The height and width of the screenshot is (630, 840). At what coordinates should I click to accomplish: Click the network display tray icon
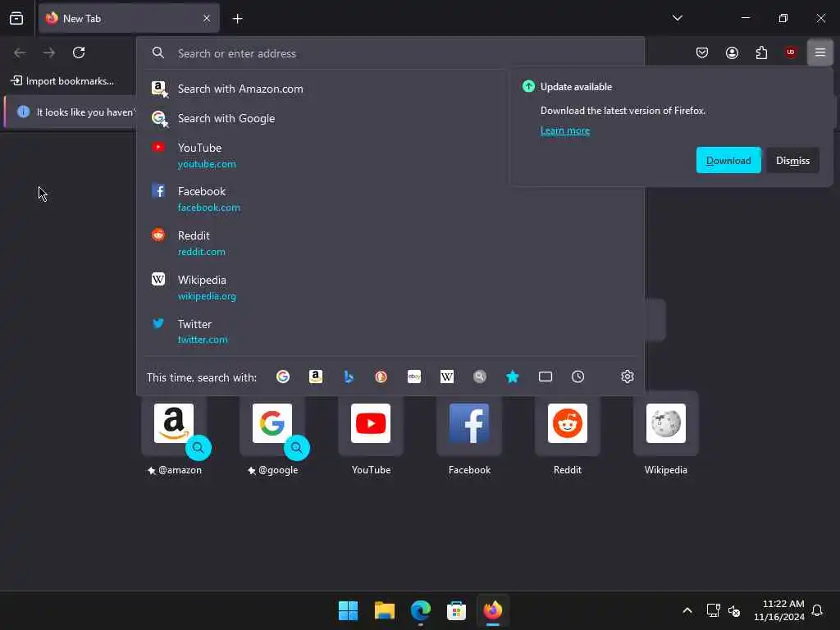713,610
